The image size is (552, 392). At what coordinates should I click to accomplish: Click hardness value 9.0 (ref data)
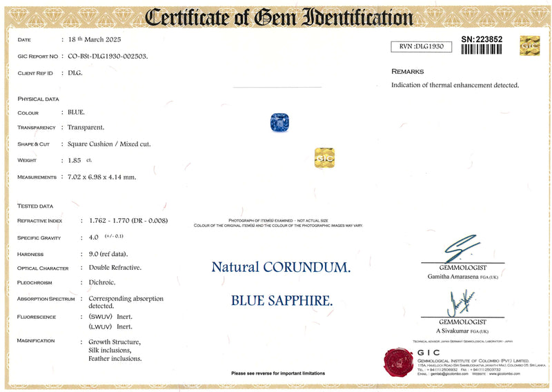pyautogui.click(x=108, y=254)
